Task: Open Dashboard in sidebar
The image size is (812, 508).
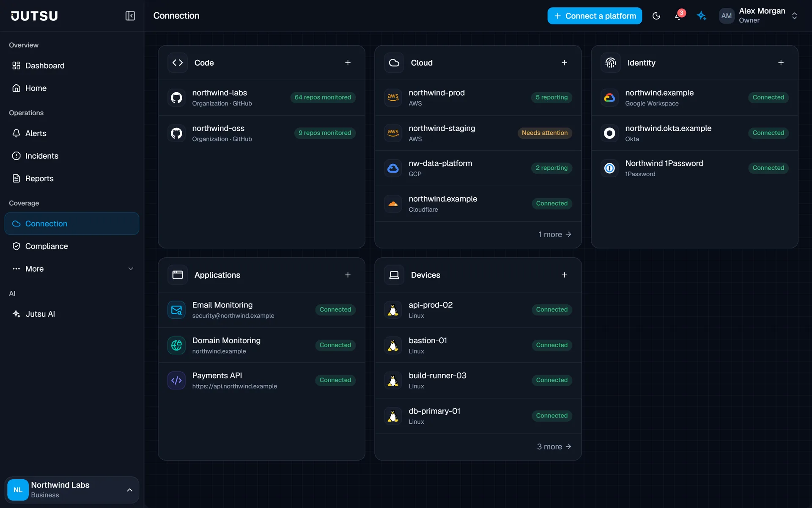Action: (72, 66)
